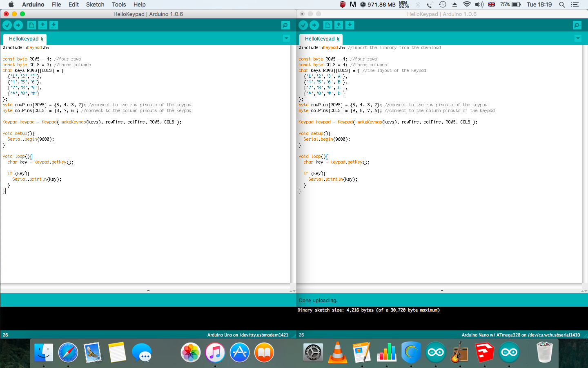Launch Safari from the Dock
Screen dimensions: 588x368
[68, 352]
